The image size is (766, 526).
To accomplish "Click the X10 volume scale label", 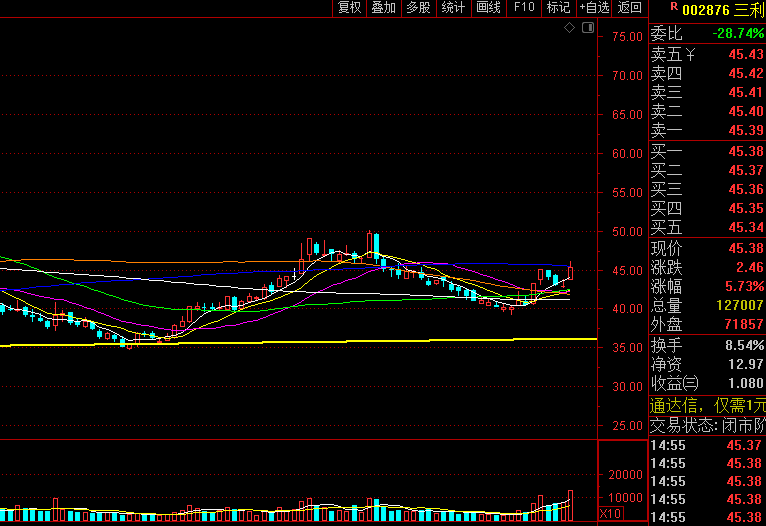I will (611, 514).
